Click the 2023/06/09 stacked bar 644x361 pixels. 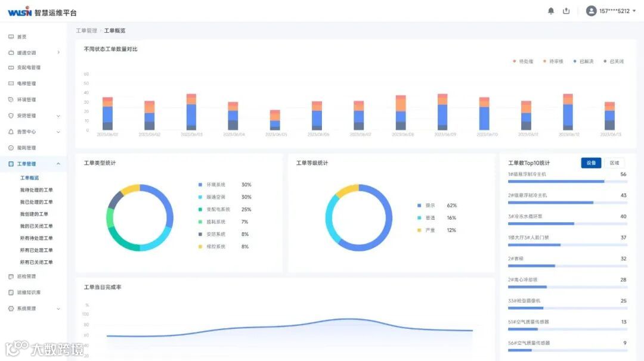tap(442, 112)
